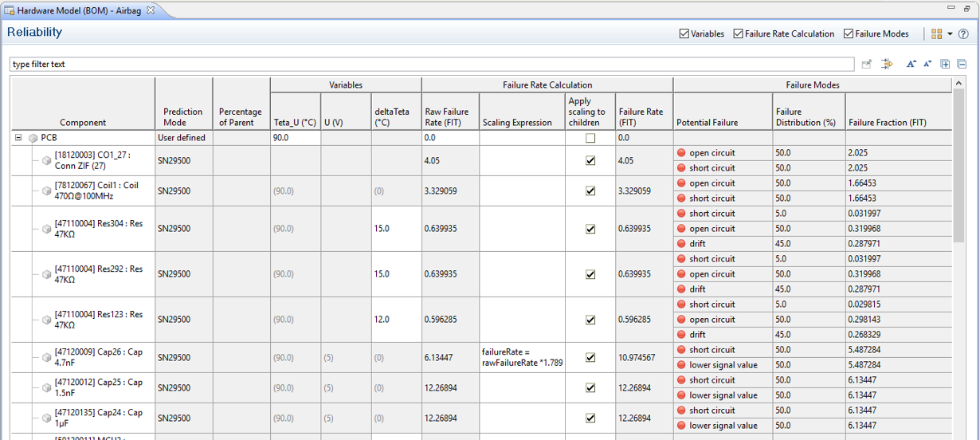Viewport: 980px width, 440px height.
Task: Enable apply scaling to children for PCB
Action: coord(590,138)
